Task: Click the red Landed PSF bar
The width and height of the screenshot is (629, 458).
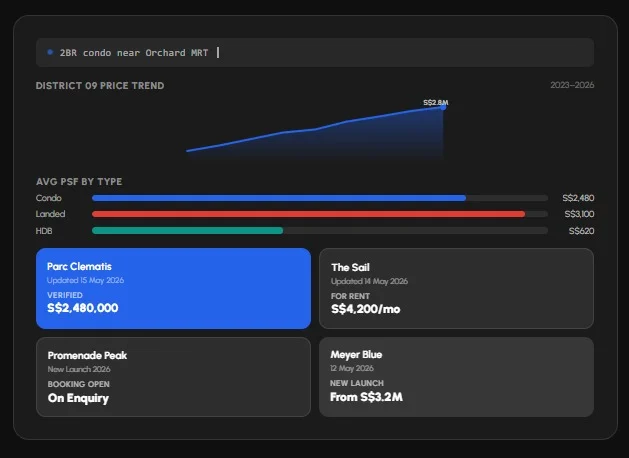Action: (308, 214)
